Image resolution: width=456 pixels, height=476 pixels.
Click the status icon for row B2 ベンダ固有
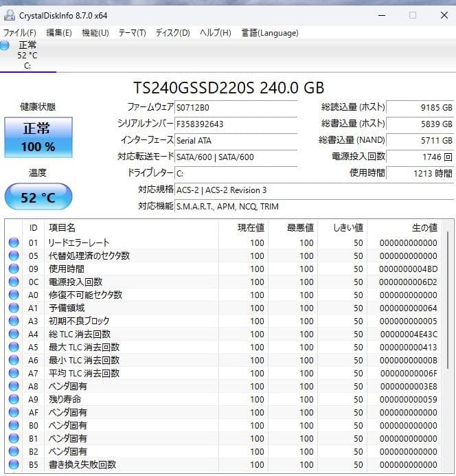pyautogui.click(x=14, y=451)
